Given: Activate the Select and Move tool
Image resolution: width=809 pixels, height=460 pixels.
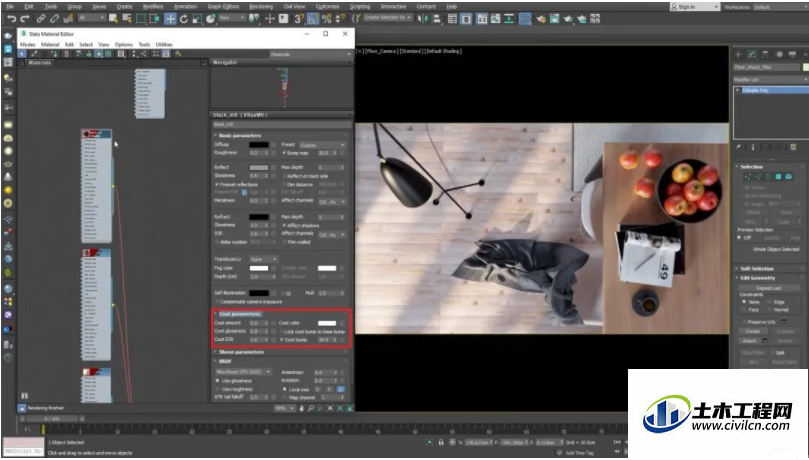Looking at the screenshot, I should tap(170, 19).
